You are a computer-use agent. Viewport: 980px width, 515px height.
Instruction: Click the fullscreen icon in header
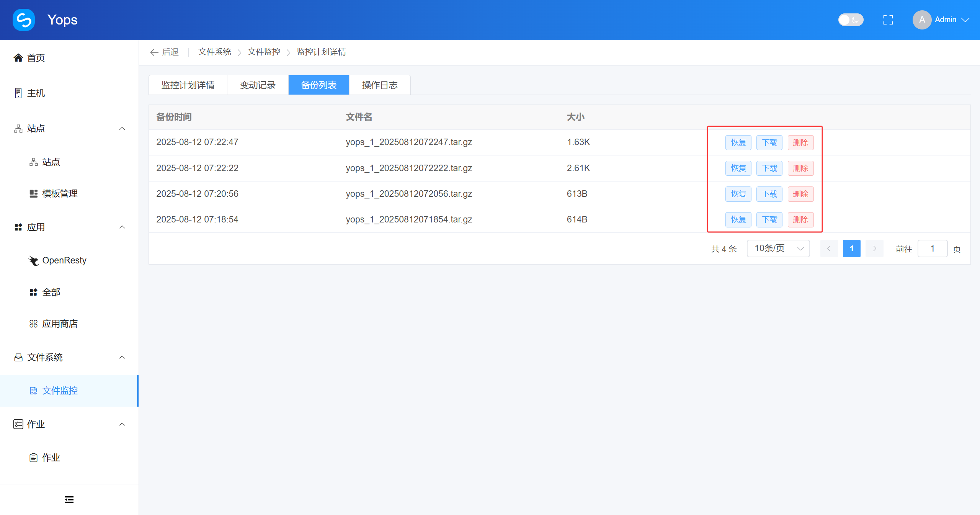888,20
